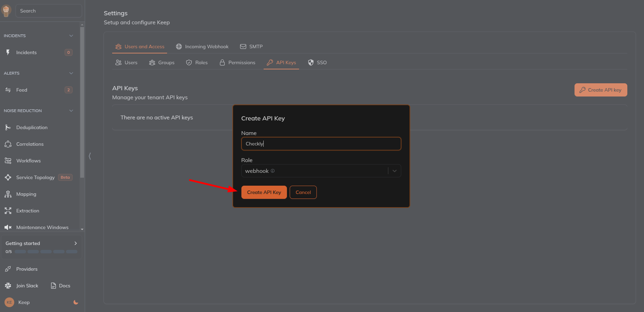644x312 pixels.
Task: Open the Docs link
Action: [x=65, y=286]
